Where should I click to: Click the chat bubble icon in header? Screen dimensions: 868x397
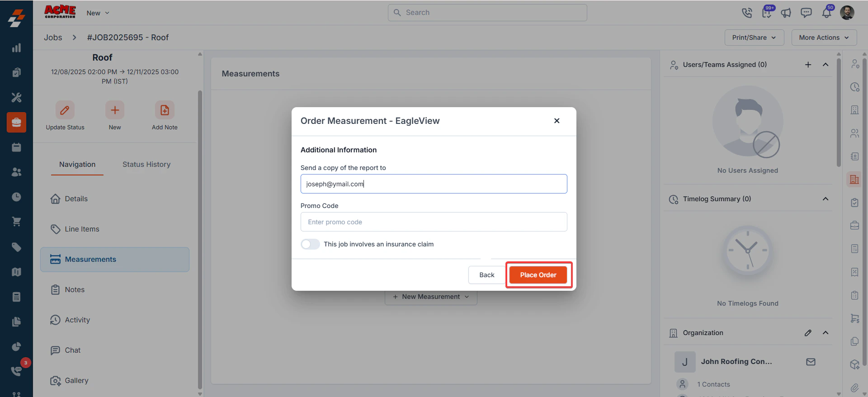[806, 13]
